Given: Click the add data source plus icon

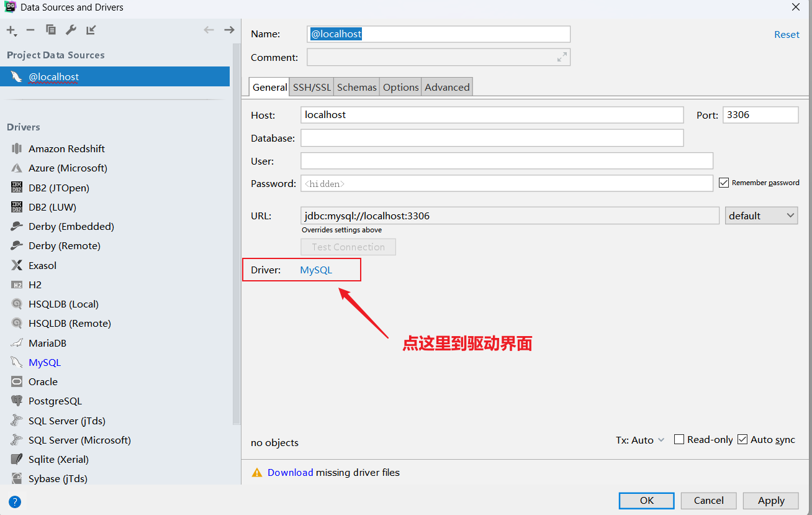Looking at the screenshot, I should pyautogui.click(x=11, y=30).
